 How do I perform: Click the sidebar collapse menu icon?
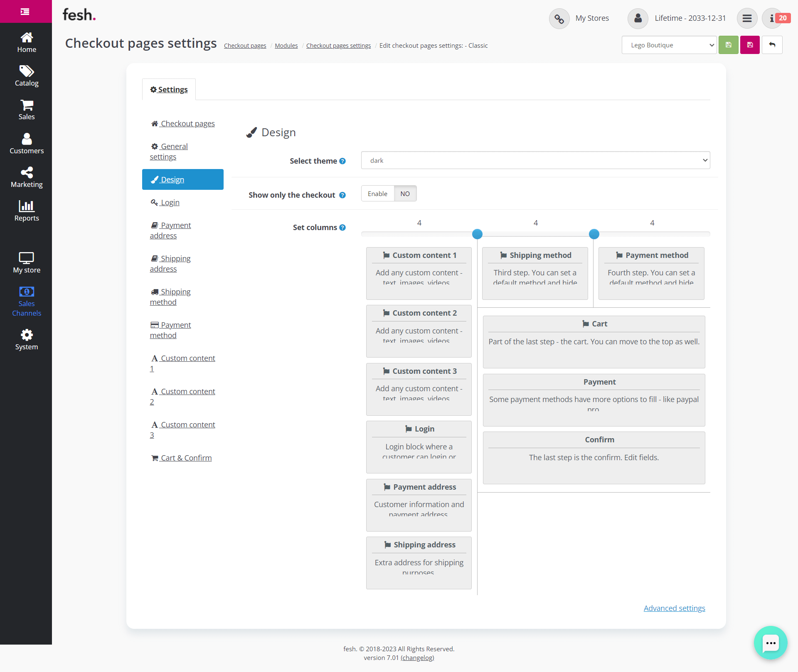(25, 12)
